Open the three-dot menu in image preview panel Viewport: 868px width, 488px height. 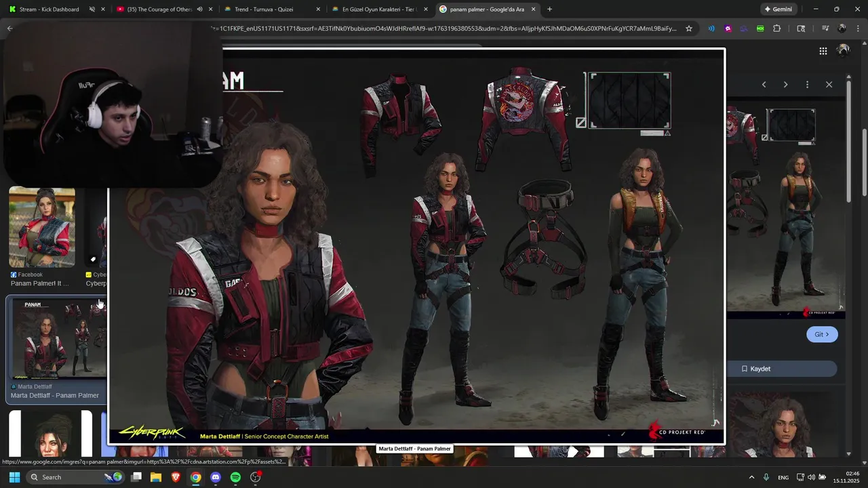tap(807, 85)
